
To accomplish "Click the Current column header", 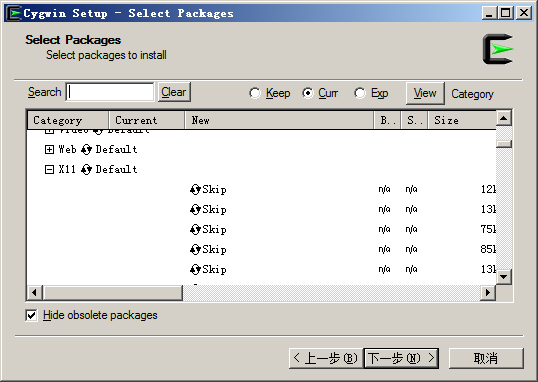I will [x=147, y=120].
